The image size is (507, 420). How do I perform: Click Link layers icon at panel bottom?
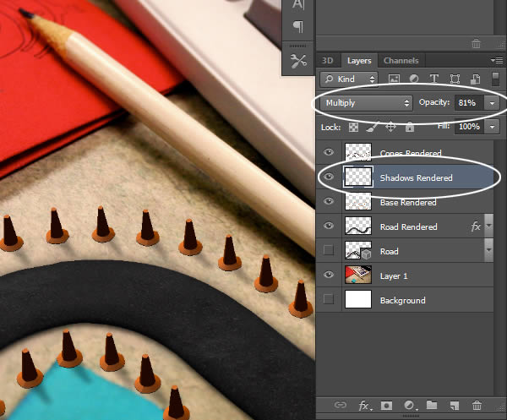341,405
